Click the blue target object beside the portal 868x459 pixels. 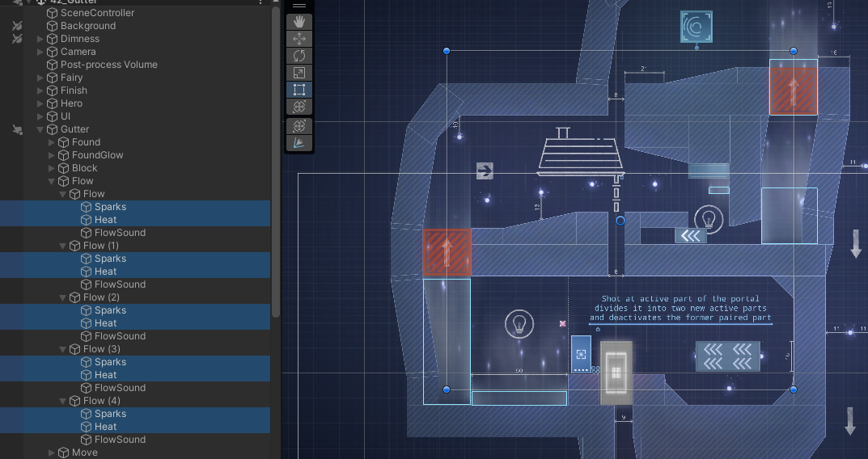(x=581, y=354)
